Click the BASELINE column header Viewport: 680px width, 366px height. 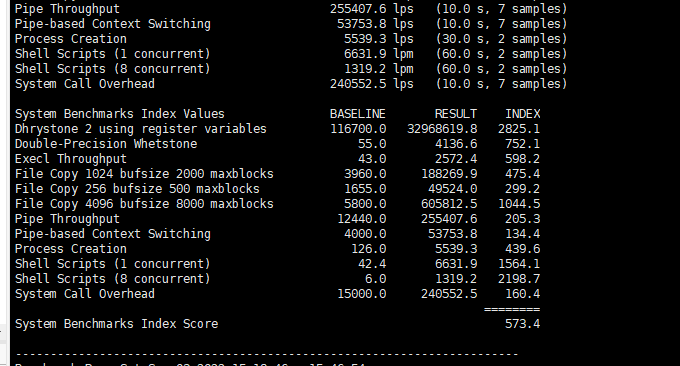pos(358,114)
